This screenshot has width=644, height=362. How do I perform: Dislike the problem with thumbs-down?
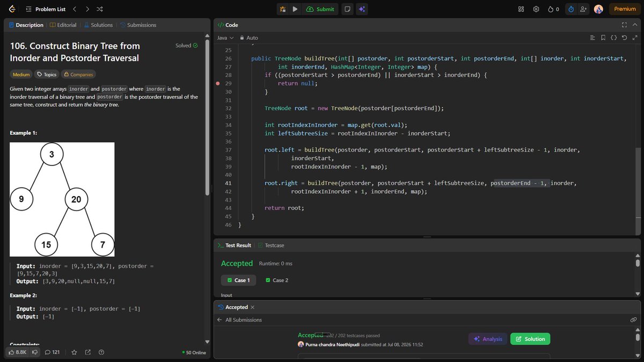(35, 352)
